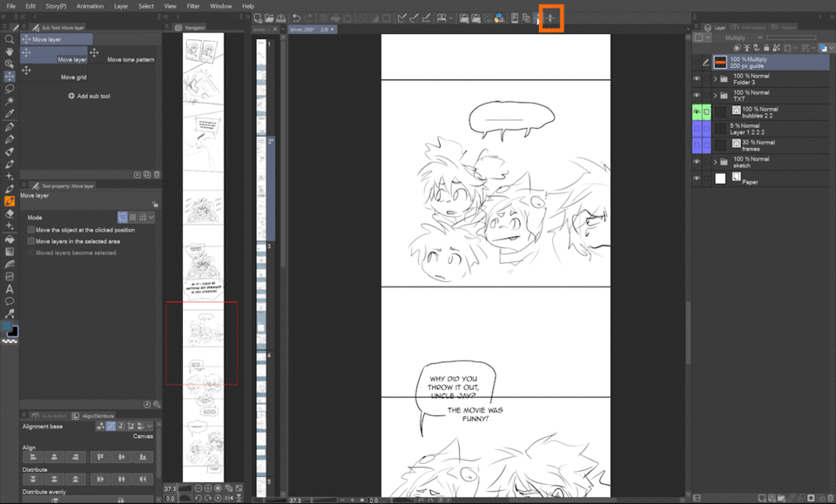
Task: Hide the Folder 3 layer with eye icon
Action: (x=697, y=79)
